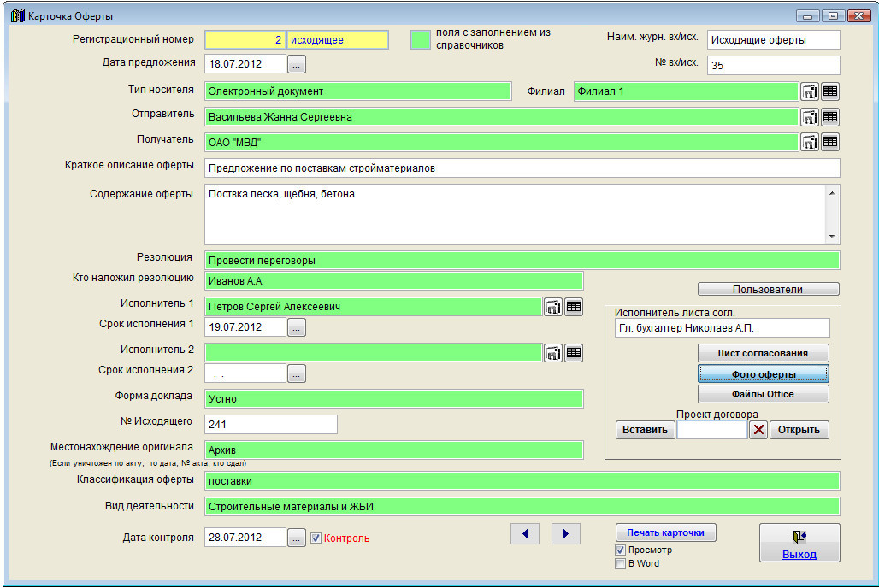Go to next card with right arrow
Viewport: 879px width, 588px height.
click(565, 533)
